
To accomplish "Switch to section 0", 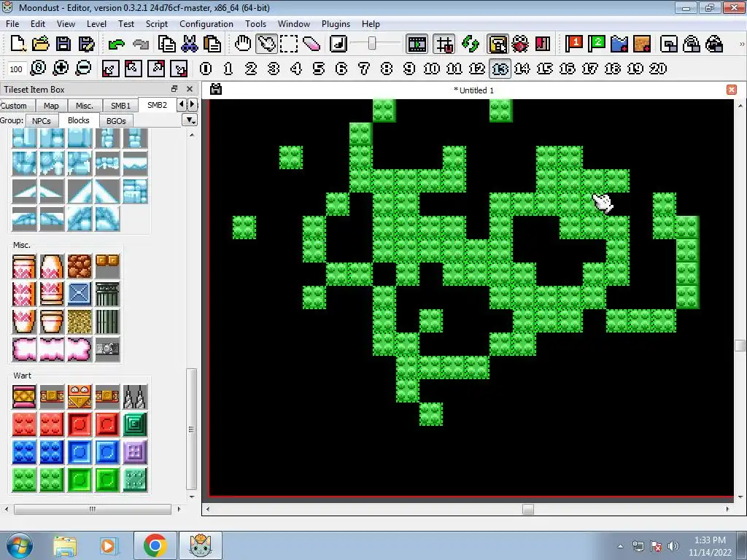I will coord(206,69).
